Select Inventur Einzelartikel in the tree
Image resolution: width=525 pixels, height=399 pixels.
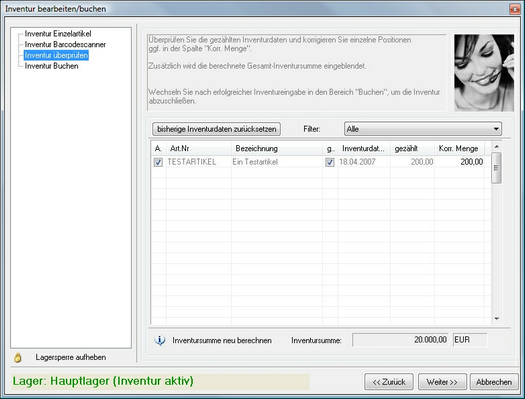pos(58,34)
